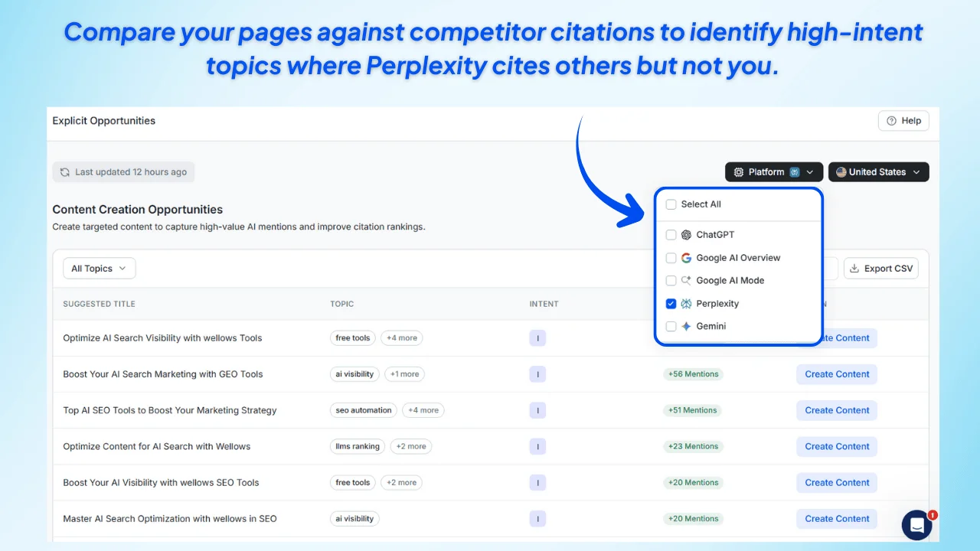Open the All Topics dropdown
The width and height of the screenshot is (980, 551).
(99, 268)
